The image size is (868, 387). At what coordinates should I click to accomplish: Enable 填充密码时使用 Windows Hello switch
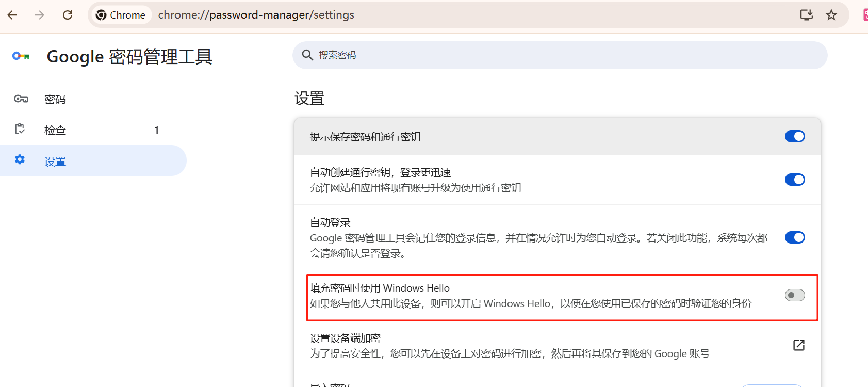(x=795, y=295)
